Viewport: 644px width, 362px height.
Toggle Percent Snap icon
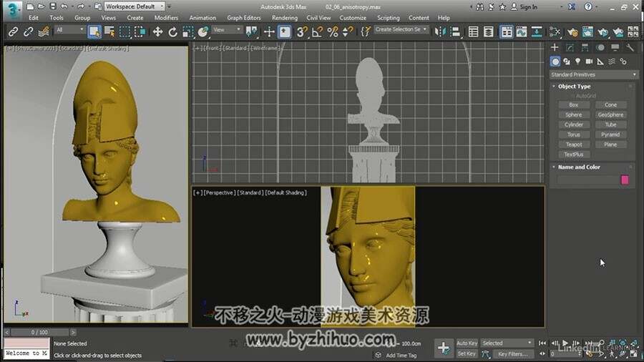click(x=333, y=31)
